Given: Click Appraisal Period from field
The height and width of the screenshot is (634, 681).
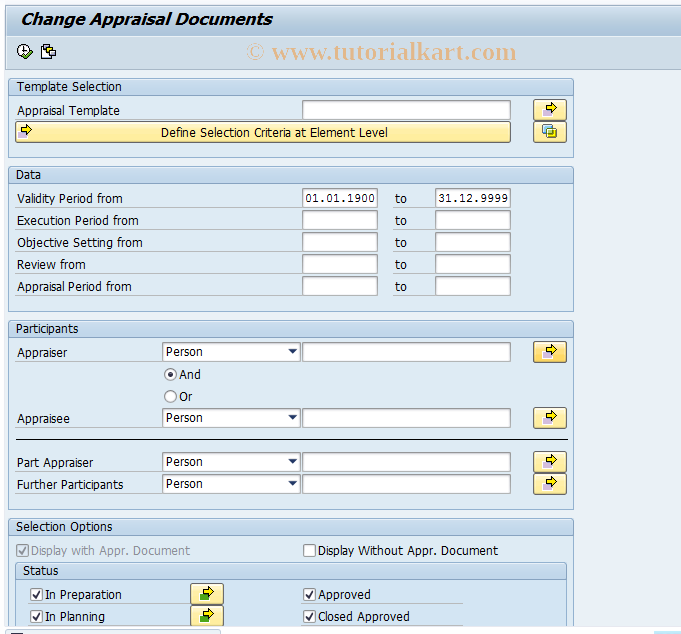Looking at the screenshot, I should click(340, 287).
